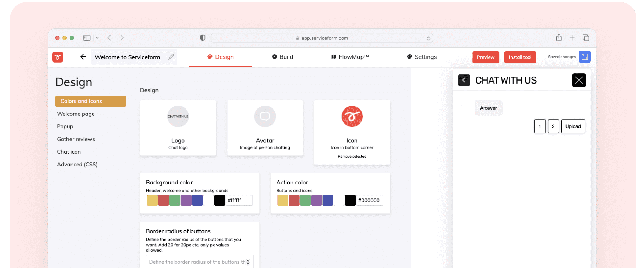The image size is (644, 268).
Task: Click the Action color hex field #000000
Action: click(370, 200)
